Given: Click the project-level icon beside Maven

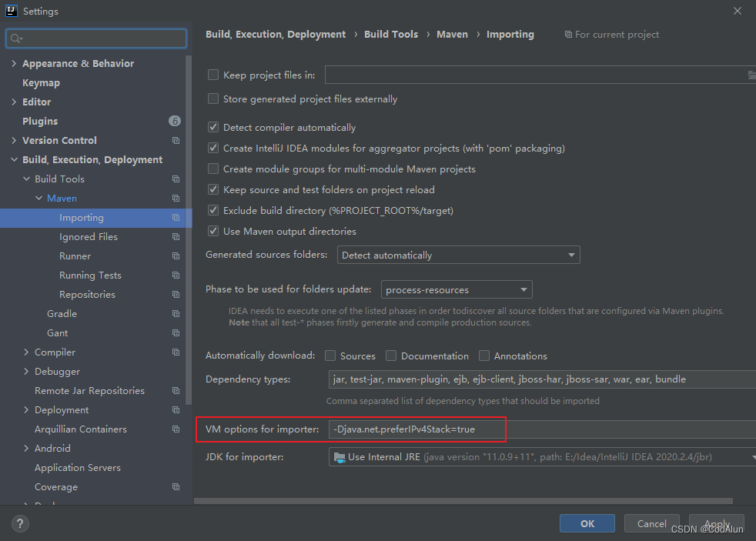Looking at the screenshot, I should pyautogui.click(x=176, y=199).
